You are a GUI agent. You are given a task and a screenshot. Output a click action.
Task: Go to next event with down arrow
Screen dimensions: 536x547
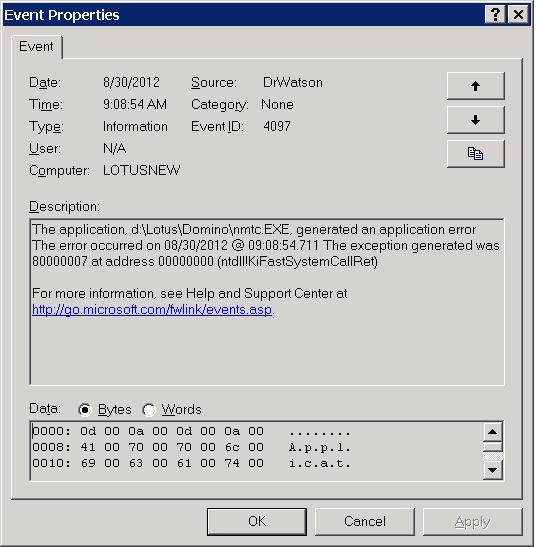(476, 120)
